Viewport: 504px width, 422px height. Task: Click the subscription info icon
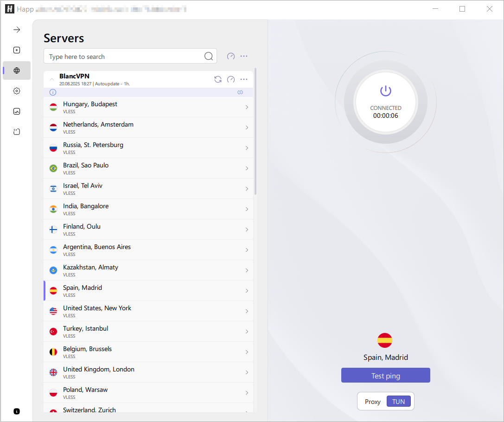click(x=52, y=92)
